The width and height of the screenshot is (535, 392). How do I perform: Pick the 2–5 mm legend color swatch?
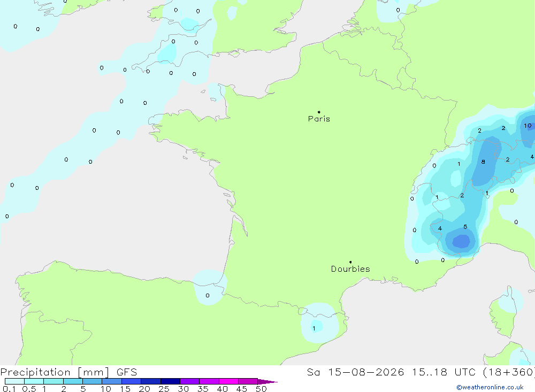coord(73,381)
